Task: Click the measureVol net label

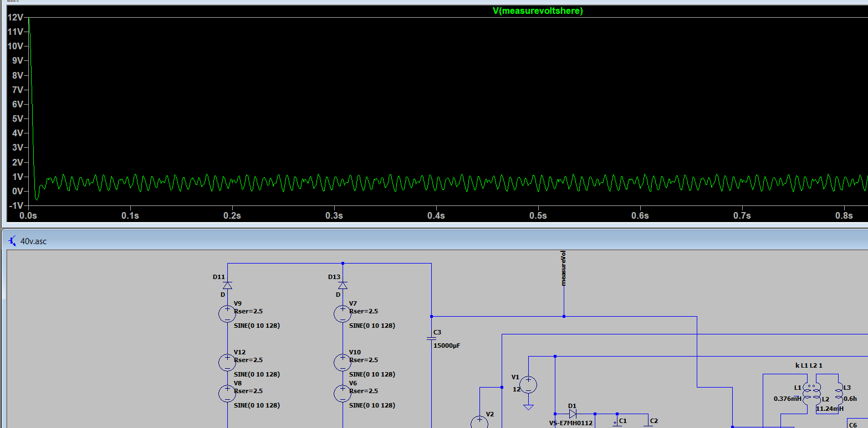Action: click(x=564, y=268)
